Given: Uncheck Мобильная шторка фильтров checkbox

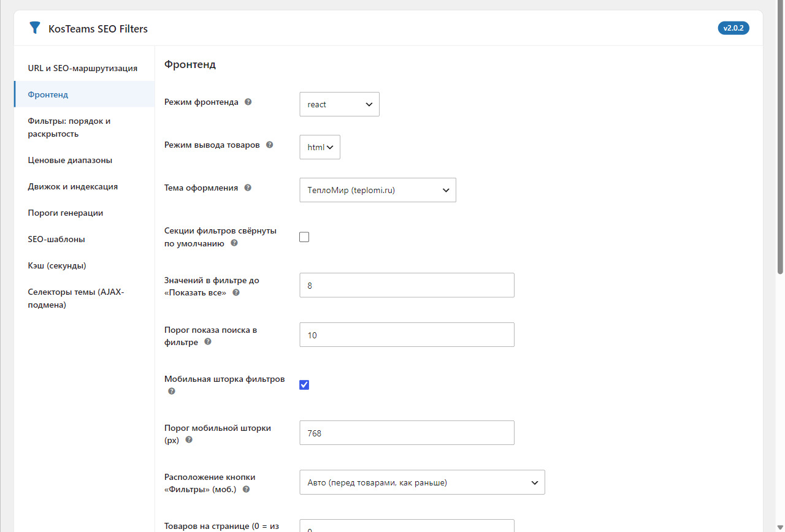Looking at the screenshot, I should [x=304, y=385].
